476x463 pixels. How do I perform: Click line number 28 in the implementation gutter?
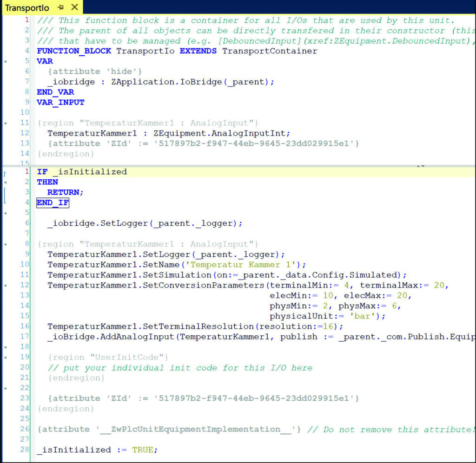coord(25,450)
